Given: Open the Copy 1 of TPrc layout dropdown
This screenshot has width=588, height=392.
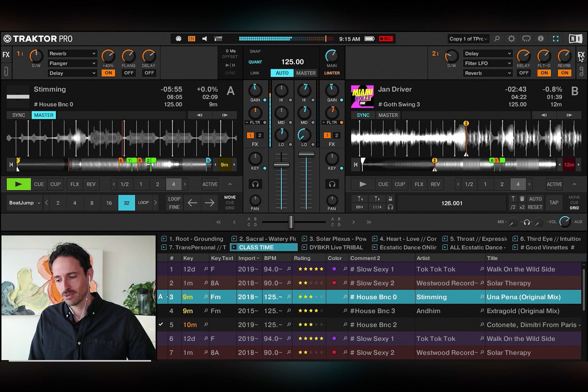Looking at the screenshot, I should [x=468, y=39].
